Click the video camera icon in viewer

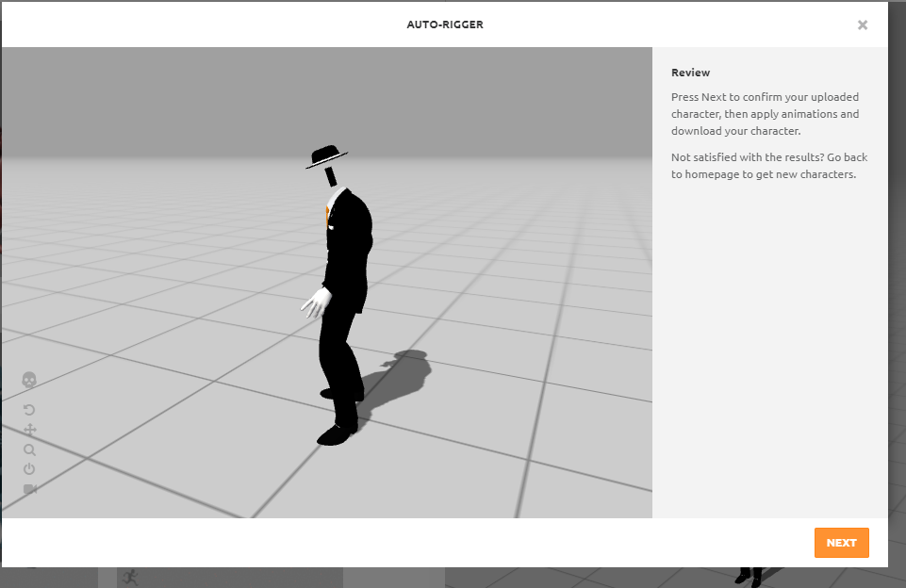[30, 489]
